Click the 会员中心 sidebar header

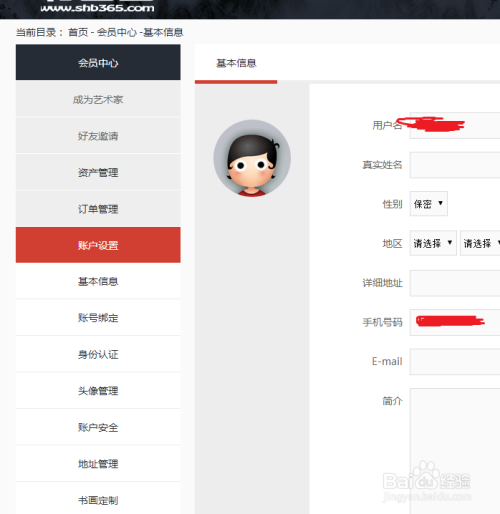98,62
